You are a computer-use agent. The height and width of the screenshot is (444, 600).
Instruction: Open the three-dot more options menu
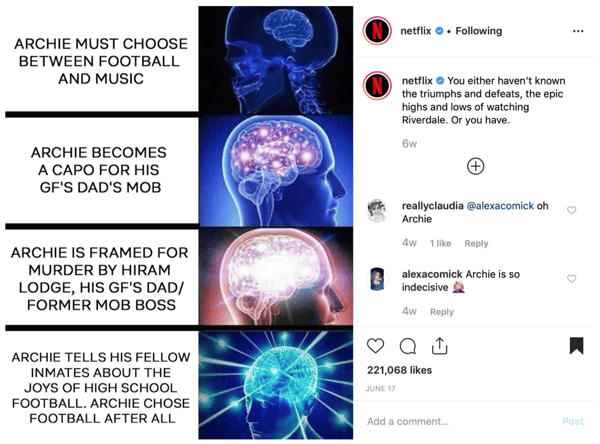coord(578,31)
